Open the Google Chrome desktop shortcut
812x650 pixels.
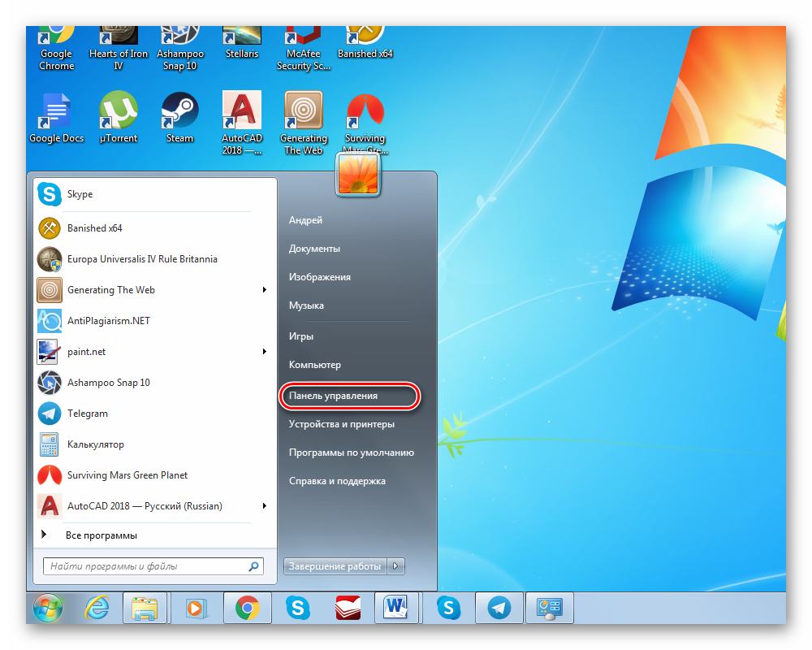point(57,48)
